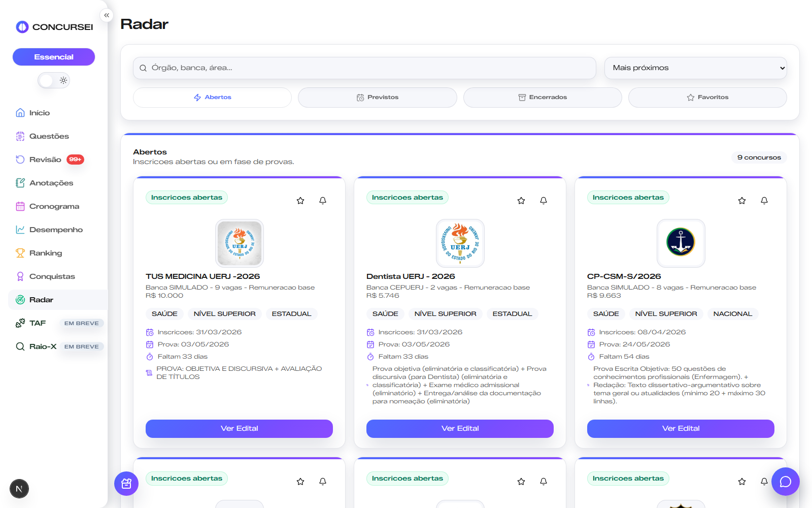Click the search field Órgão, banca, área

(364, 68)
